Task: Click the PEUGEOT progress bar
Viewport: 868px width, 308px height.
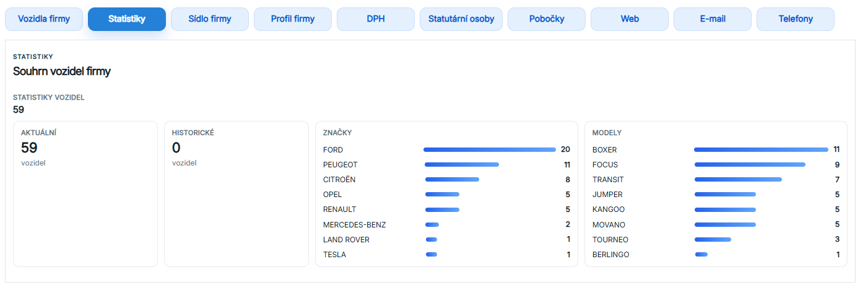Action: (x=462, y=164)
